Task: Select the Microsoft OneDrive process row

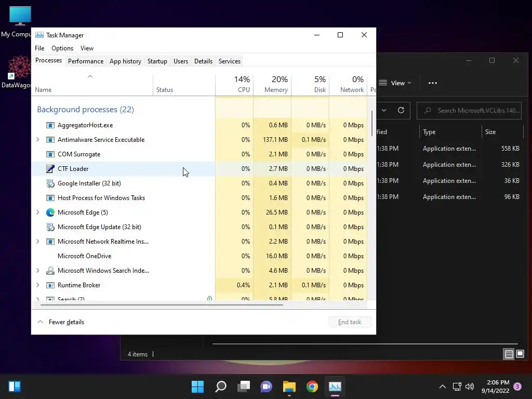Action: 199,256
